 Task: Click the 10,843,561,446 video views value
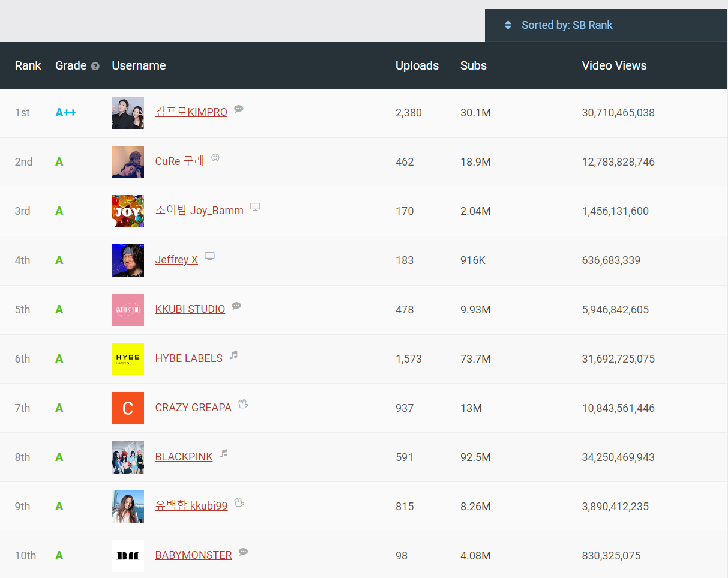coord(618,408)
